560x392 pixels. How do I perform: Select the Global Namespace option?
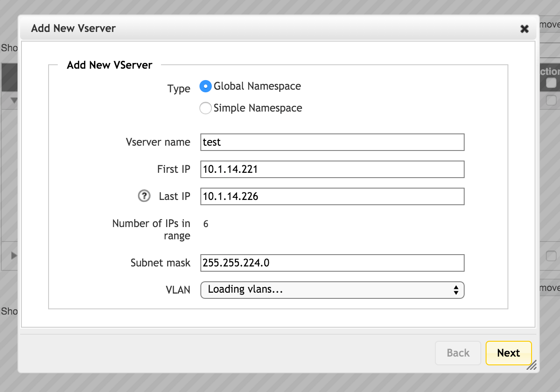click(x=205, y=86)
